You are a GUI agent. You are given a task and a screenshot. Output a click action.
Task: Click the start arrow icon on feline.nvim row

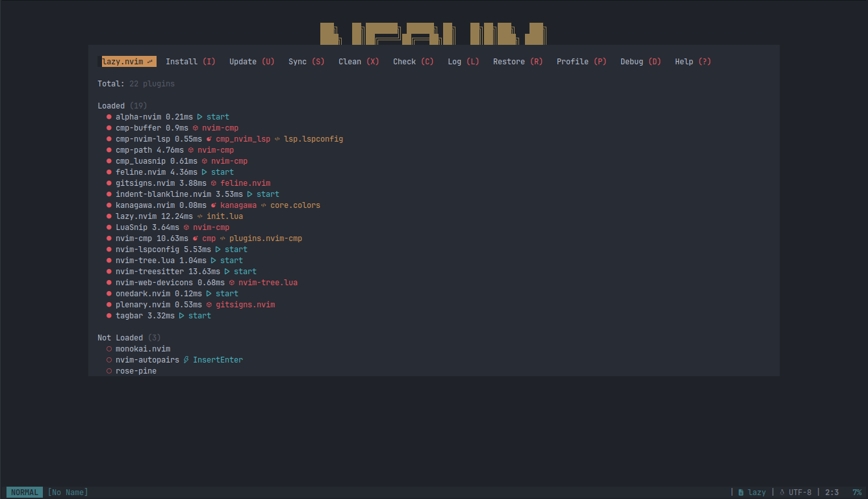pos(205,172)
